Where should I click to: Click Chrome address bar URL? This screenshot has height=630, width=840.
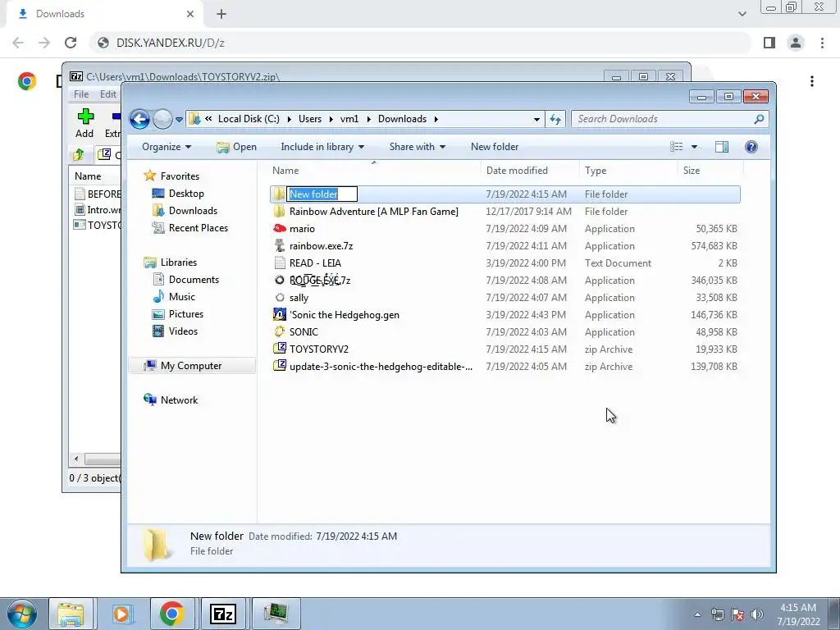pyautogui.click(x=171, y=43)
